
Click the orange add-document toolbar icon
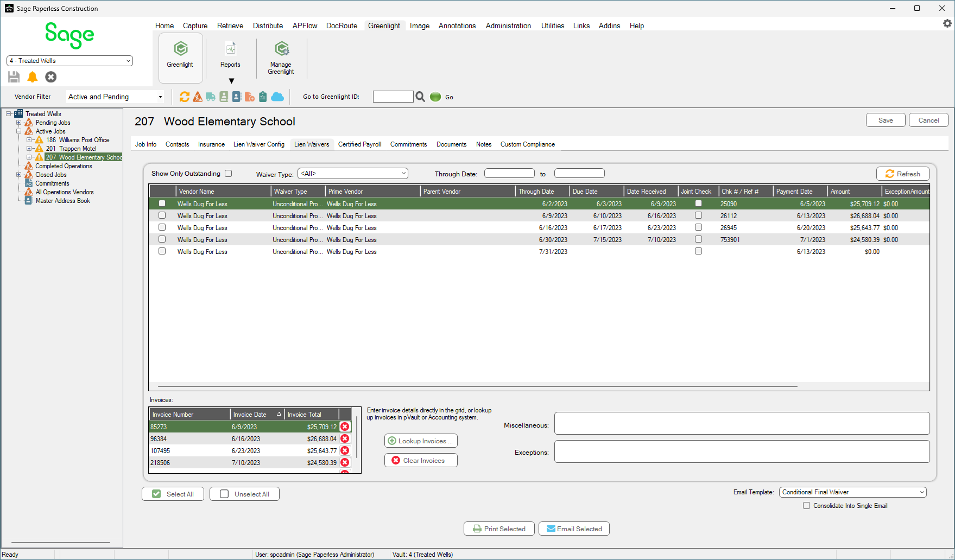(x=250, y=97)
